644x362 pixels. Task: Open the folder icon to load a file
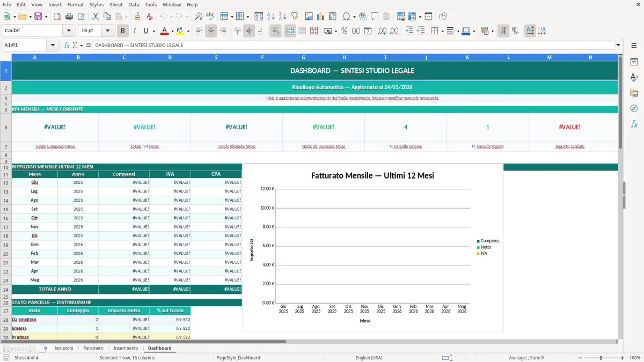(x=21, y=17)
